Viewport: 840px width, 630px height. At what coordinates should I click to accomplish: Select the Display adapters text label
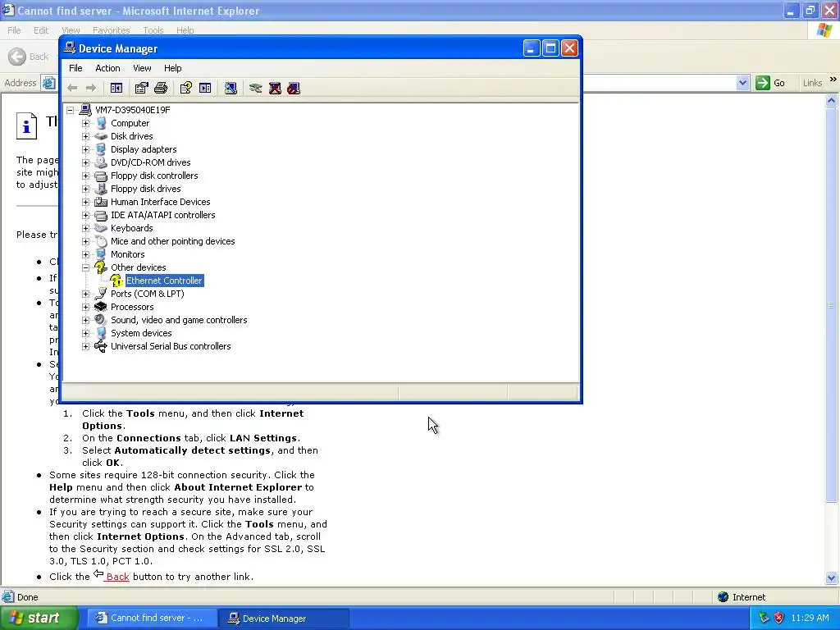coord(144,149)
